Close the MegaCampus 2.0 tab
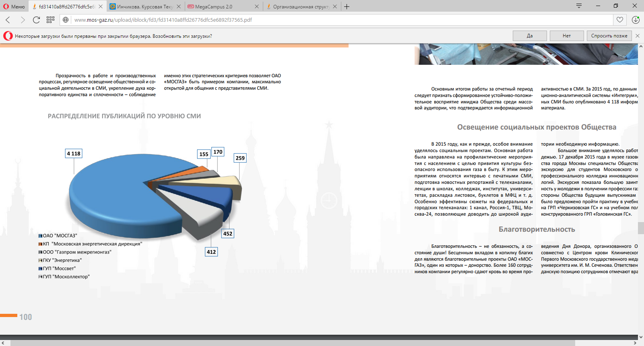644x346 pixels. click(x=257, y=6)
